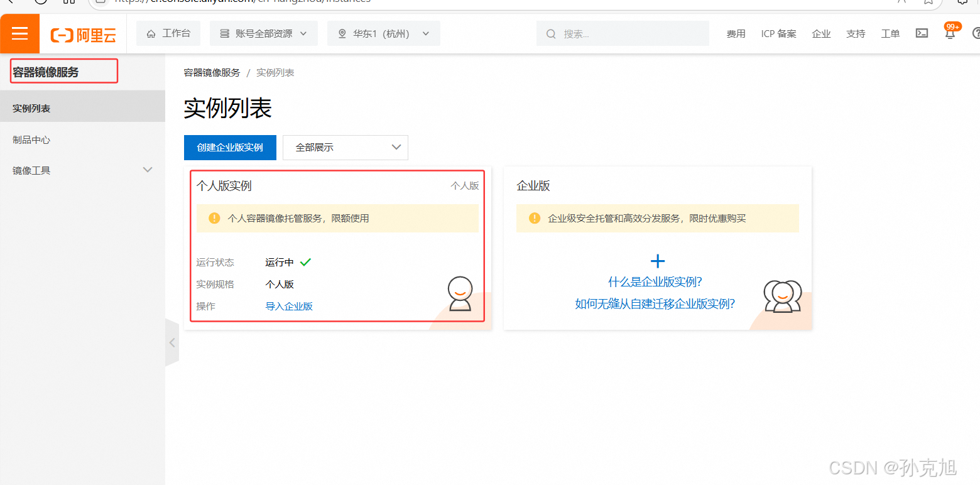The width and height of the screenshot is (980, 485).
Task: Click the 个人版 tag on instance card
Action: point(465,186)
